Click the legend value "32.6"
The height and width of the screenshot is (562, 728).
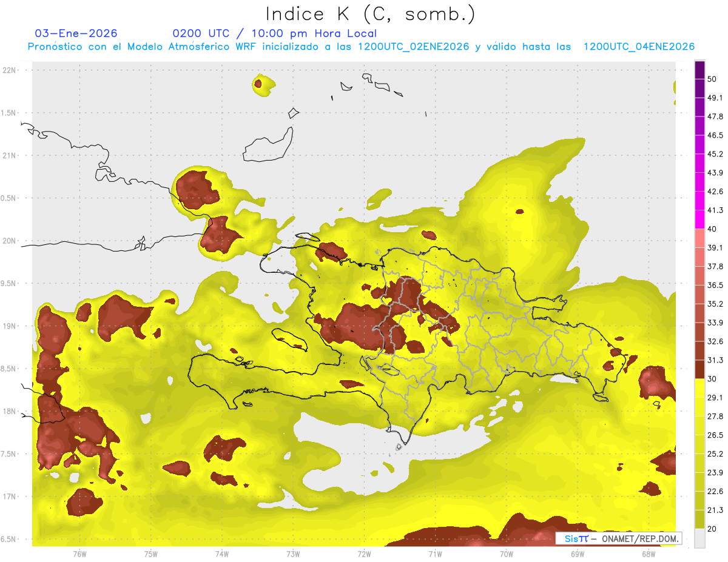pyautogui.click(x=715, y=341)
